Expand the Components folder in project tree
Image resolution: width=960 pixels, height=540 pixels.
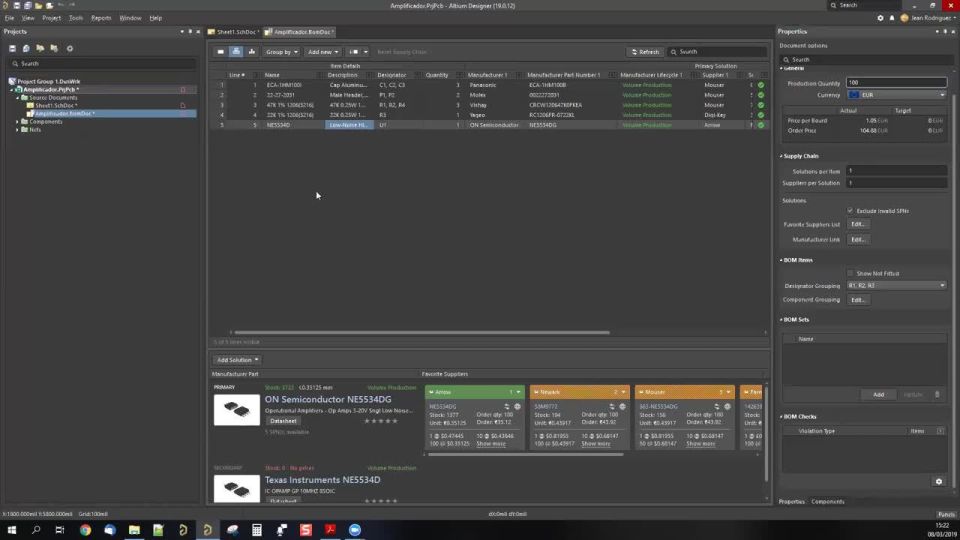(17, 122)
